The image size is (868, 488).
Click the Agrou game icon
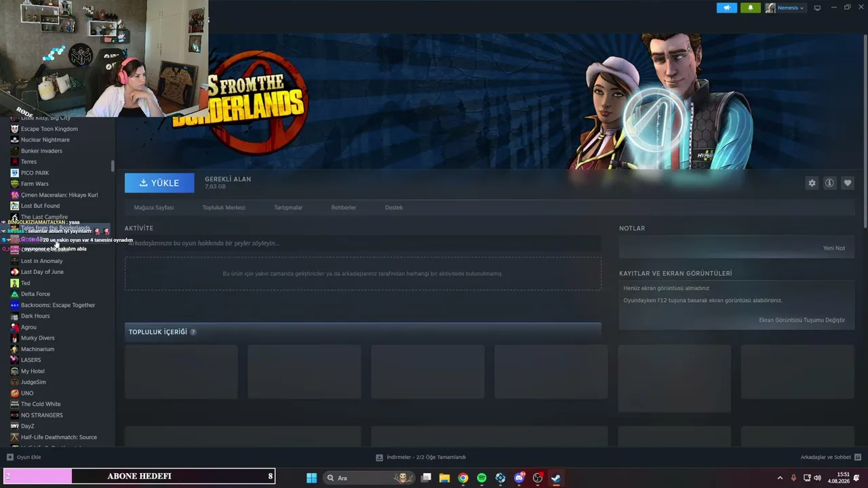point(15,327)
